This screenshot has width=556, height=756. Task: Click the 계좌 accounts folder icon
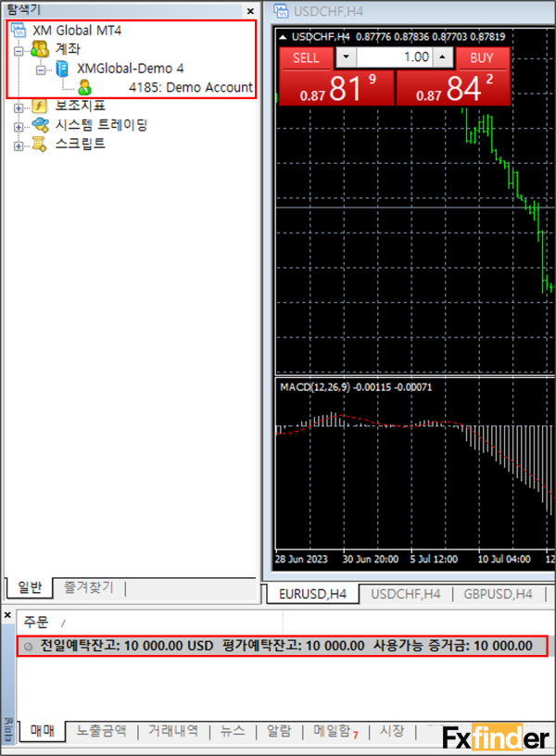pos(40,49)
